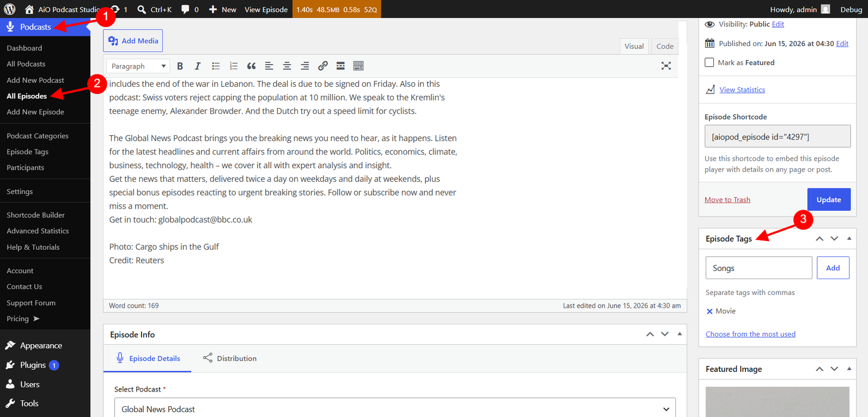The width and height of the screenshot is (868, 417).
Task: Collapse the Episode Info panel
Action: [679, 334]
